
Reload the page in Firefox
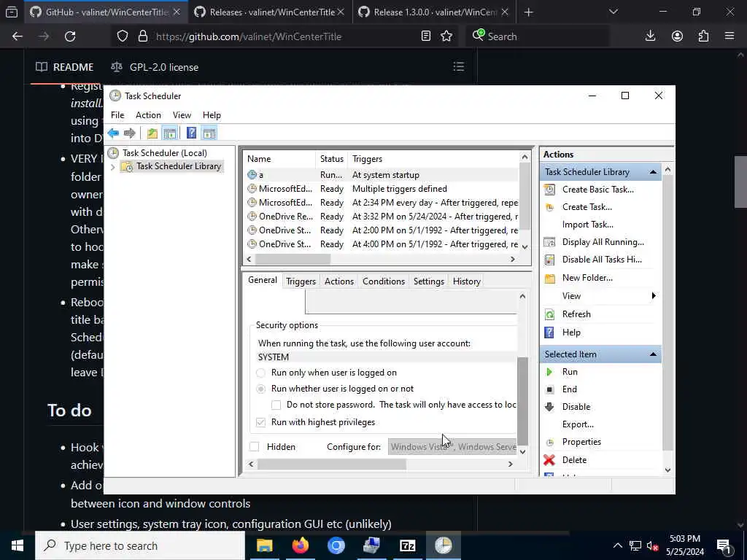coord(70,36)
